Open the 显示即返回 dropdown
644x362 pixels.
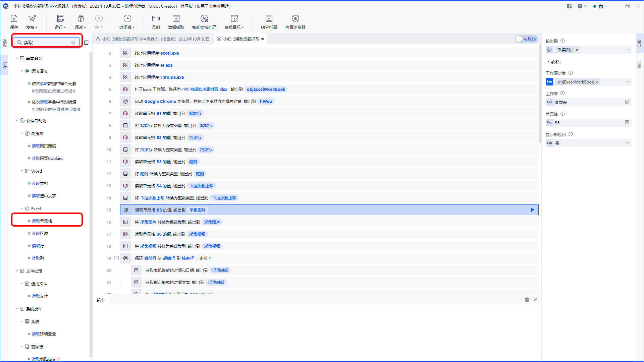[627, 143]
